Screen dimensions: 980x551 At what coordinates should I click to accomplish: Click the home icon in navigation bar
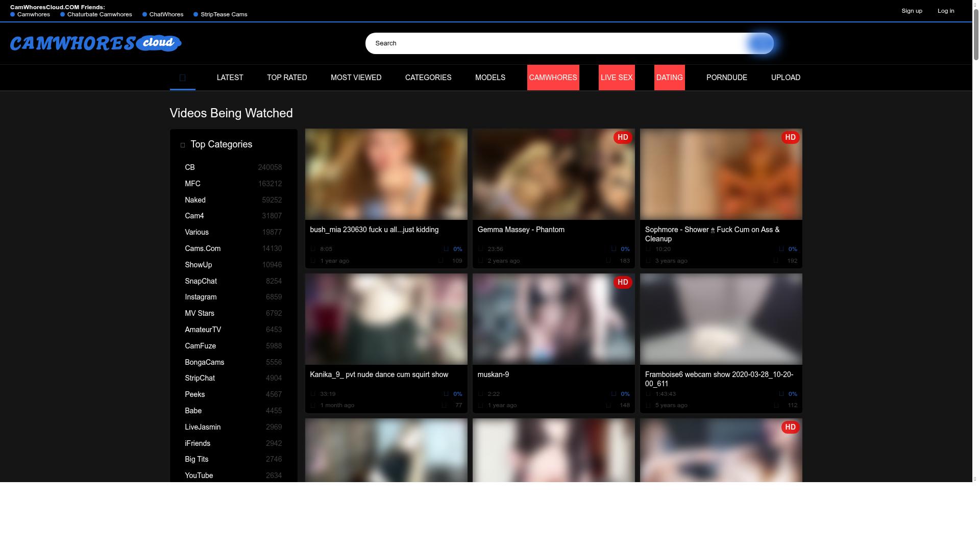click(x=182, y=78)
